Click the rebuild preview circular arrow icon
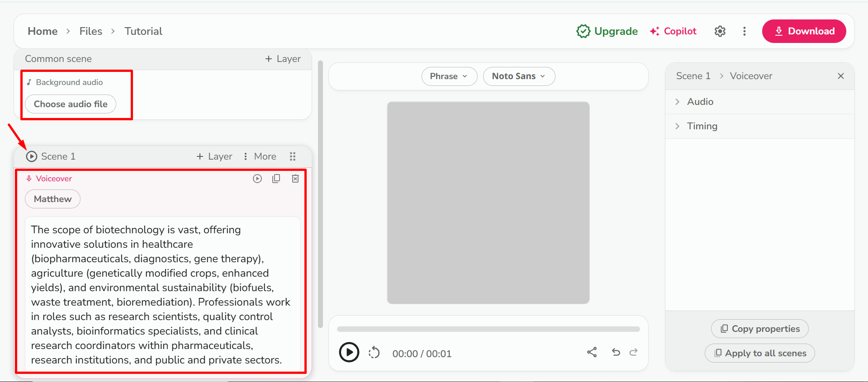Screen dimensions: 868x382 point(374,353)
